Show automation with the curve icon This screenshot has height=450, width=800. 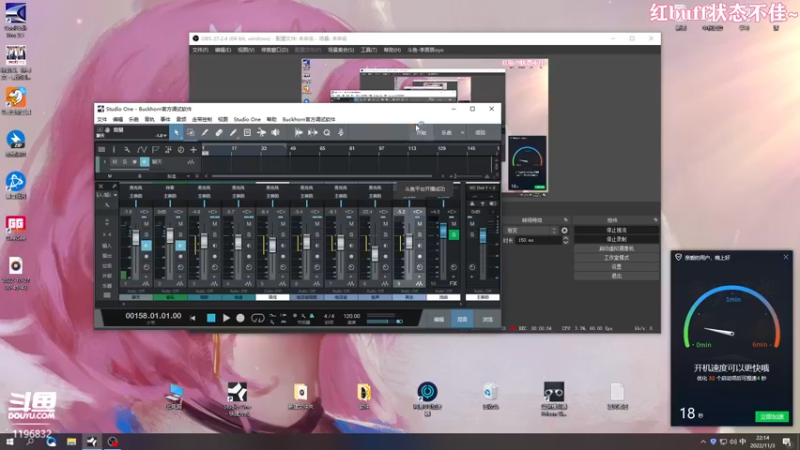(141, 149)
